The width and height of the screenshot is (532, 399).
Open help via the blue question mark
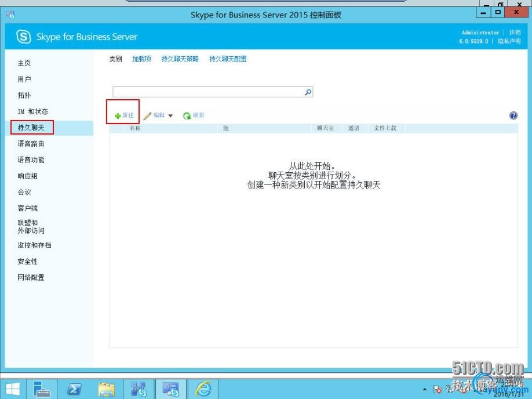tap(513, 115)
